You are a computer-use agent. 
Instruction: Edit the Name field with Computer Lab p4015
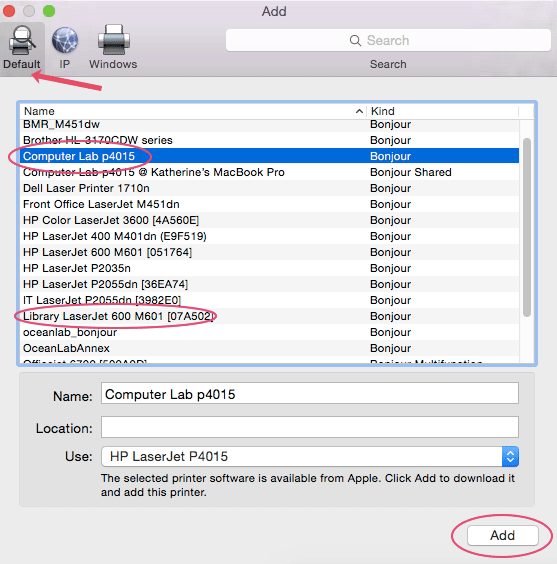(310, 393)
